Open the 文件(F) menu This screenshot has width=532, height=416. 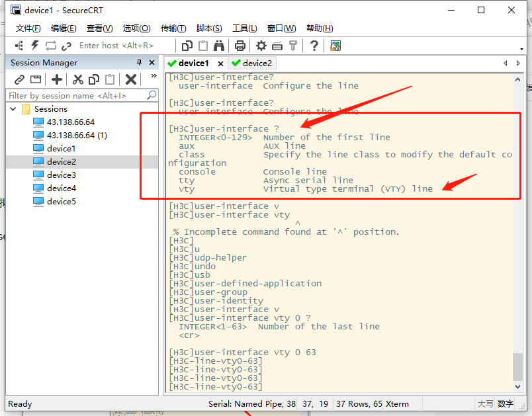28,28
